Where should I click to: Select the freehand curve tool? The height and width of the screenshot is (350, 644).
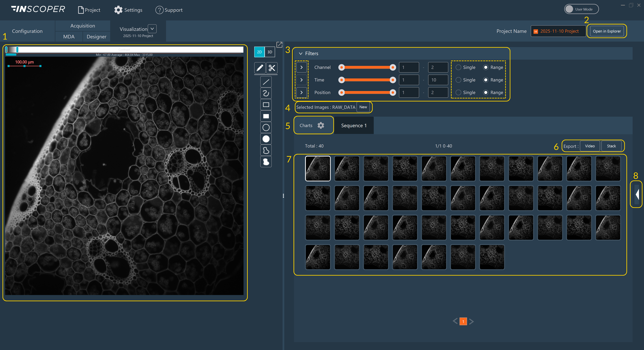(266, 93)
